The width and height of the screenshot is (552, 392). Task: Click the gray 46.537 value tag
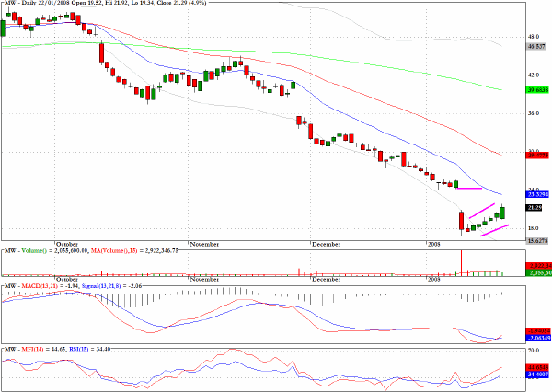(x=536, y=47)
